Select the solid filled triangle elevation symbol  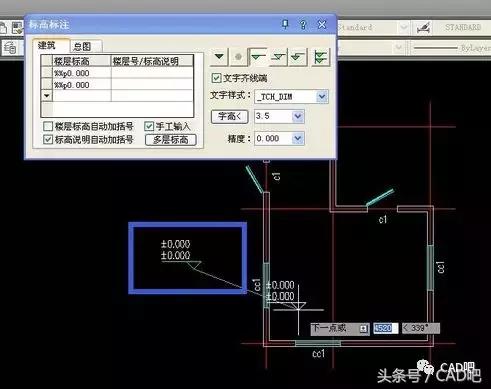point(219,57)
